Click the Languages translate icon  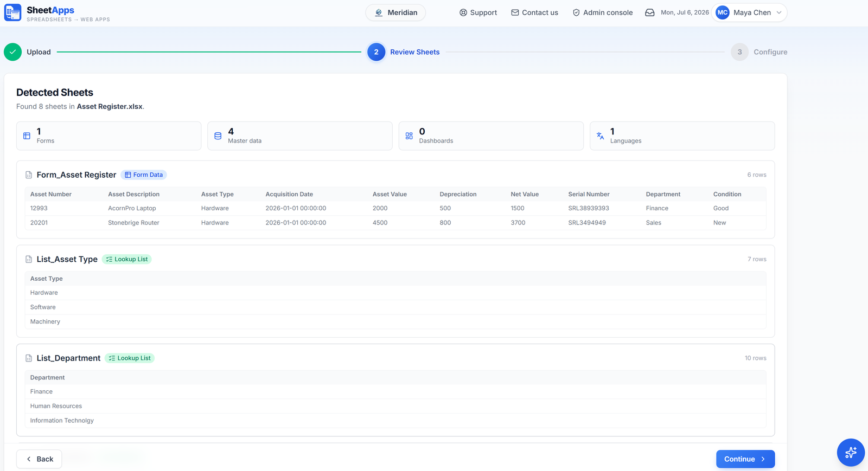[600, 136]
